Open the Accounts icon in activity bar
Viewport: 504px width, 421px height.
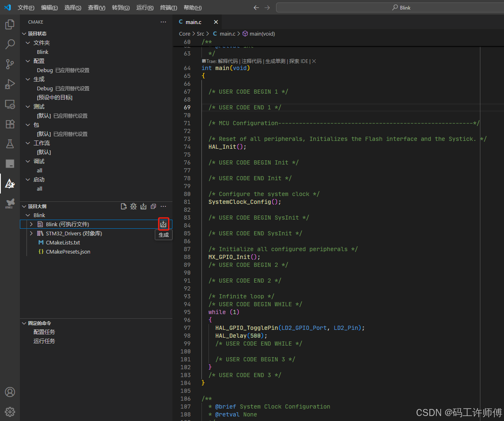tap(10, 392)
